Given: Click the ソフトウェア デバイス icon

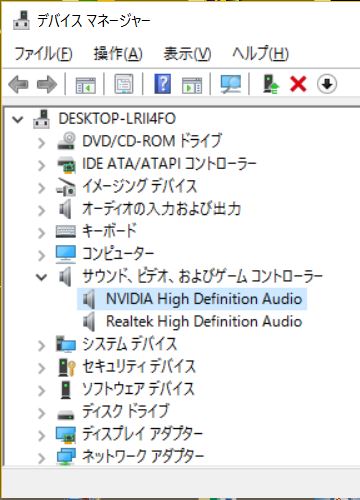Looking at the screenshot, I should 66,389.
